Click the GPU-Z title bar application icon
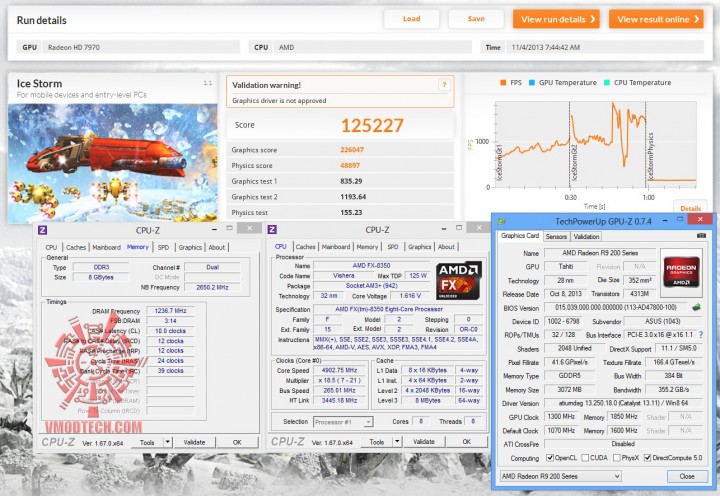The width and height of the screenshot is (720, 496). pos(501,221)
